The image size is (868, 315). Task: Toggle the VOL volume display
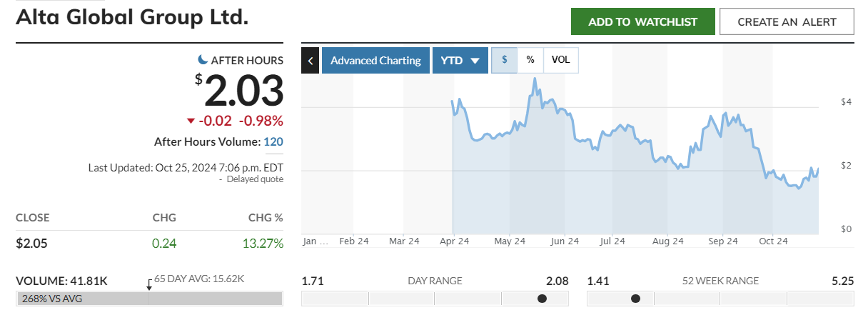pos(561,61)
